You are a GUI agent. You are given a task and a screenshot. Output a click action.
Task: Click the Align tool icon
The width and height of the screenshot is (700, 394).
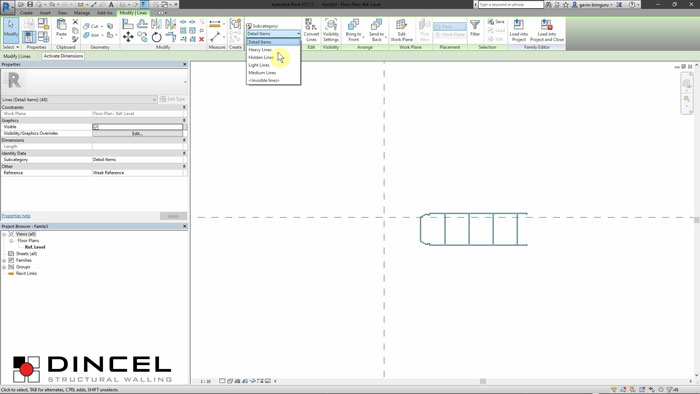[128, 24]
